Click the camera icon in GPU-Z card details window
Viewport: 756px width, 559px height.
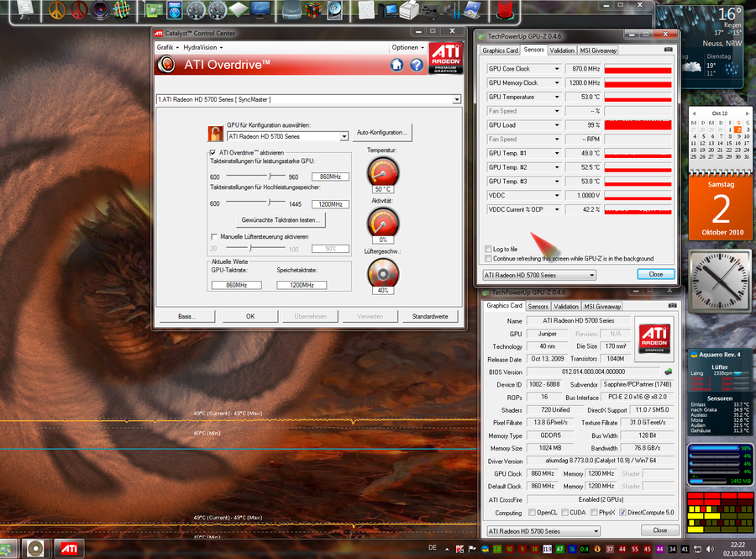tap(673, 305)
